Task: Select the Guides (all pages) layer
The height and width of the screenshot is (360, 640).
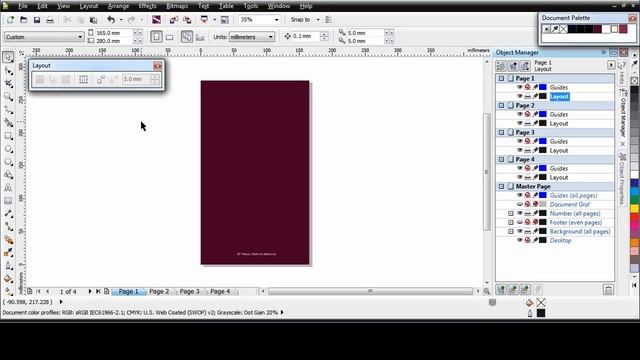Action: point(573,196)
